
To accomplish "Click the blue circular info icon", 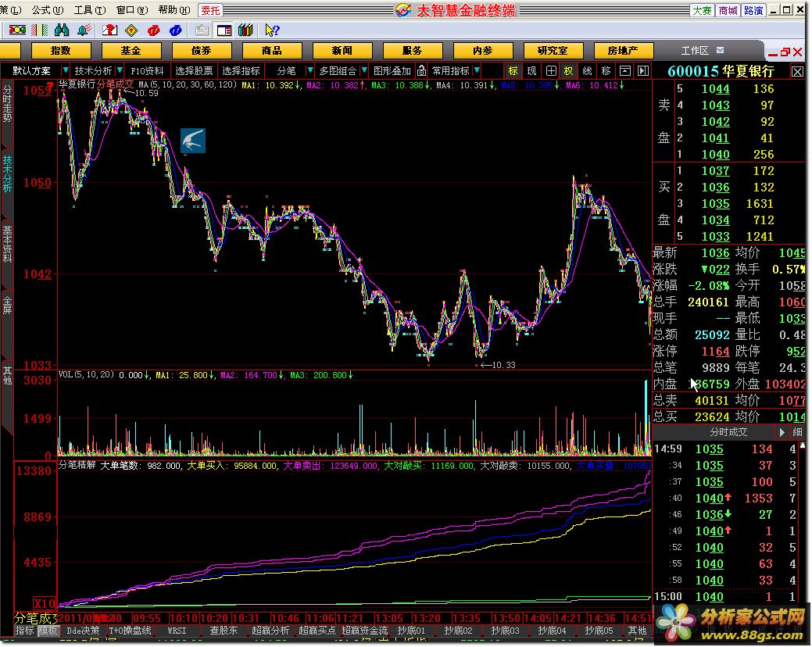I will 176,30.
